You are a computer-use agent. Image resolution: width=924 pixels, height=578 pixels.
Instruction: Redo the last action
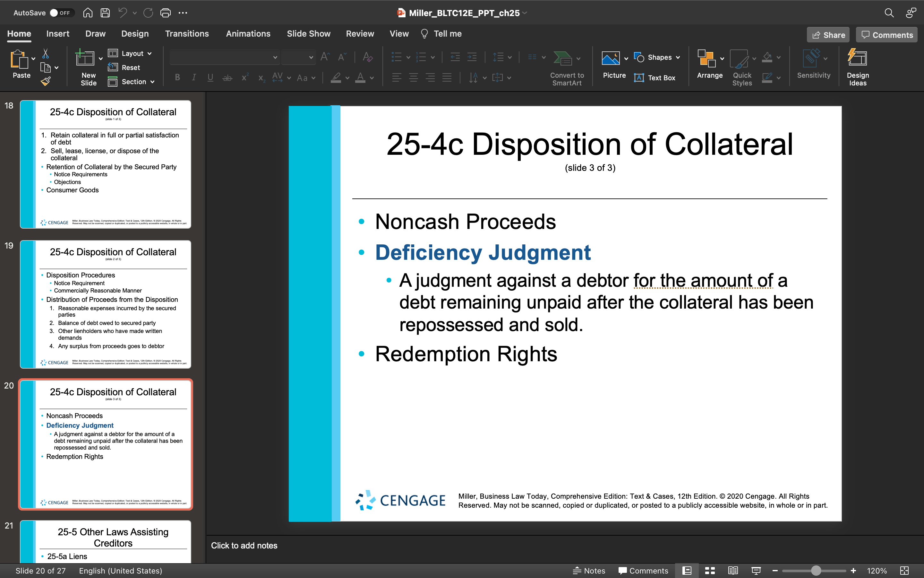point(148,13)
